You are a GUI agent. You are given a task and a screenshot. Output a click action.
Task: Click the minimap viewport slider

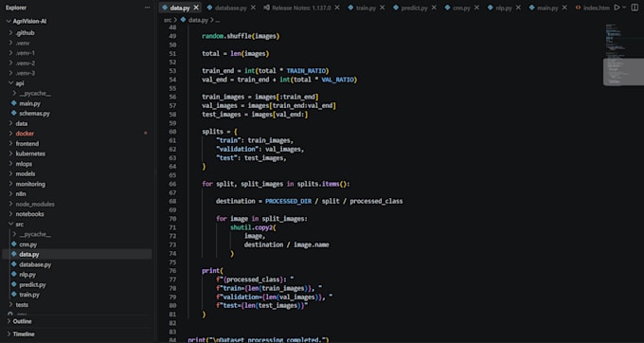[623, 72]
